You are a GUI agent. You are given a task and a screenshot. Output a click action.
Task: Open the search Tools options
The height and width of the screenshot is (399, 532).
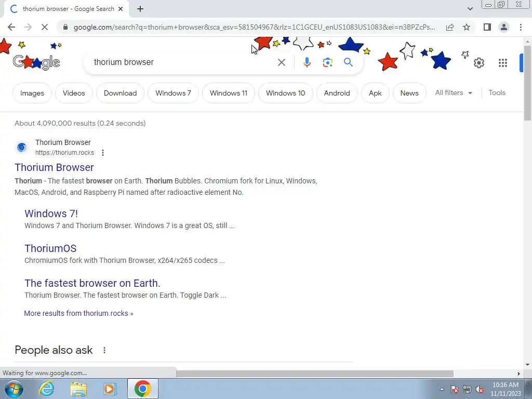[x=497, y=92]
